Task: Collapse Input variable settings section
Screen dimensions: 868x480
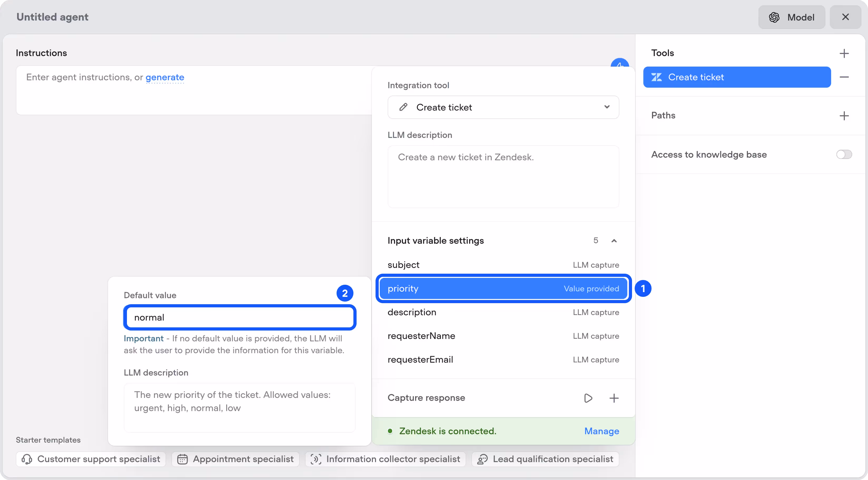Action: pyautogui.click(x=614, y=241)
